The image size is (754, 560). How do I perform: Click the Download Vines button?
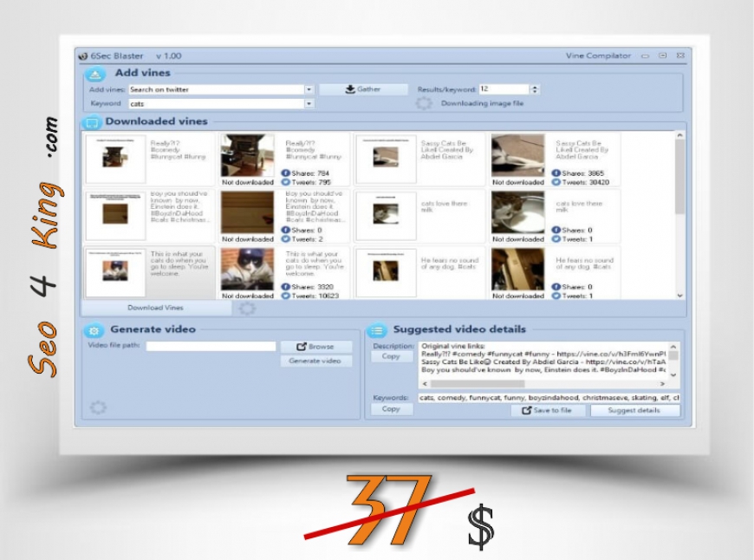(x=156, y=308)
